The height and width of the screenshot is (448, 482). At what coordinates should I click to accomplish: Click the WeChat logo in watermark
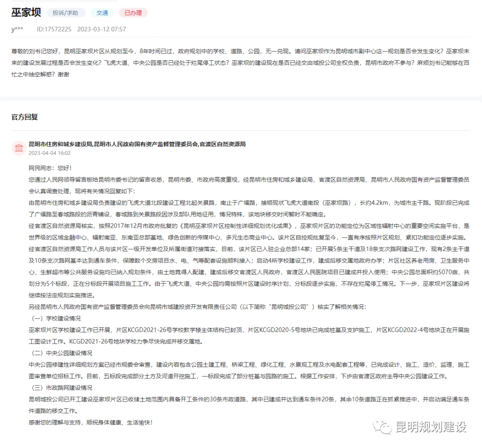tap(382, 427)
